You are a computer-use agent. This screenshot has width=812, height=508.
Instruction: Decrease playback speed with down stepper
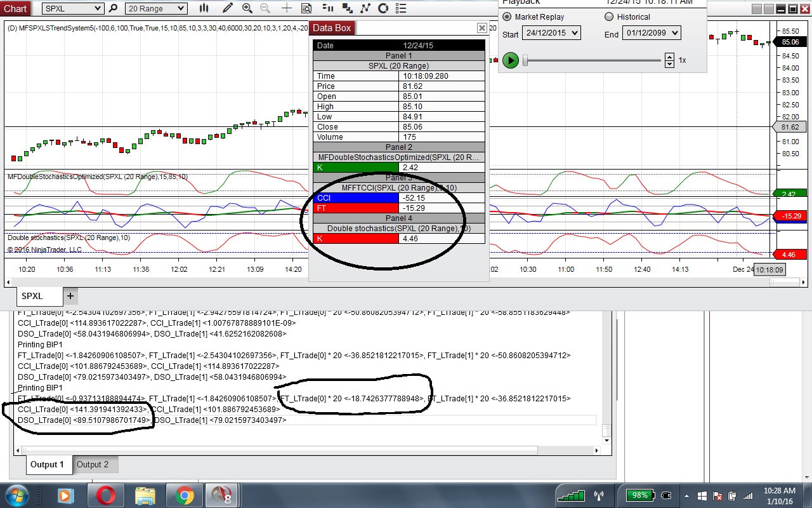669,63
